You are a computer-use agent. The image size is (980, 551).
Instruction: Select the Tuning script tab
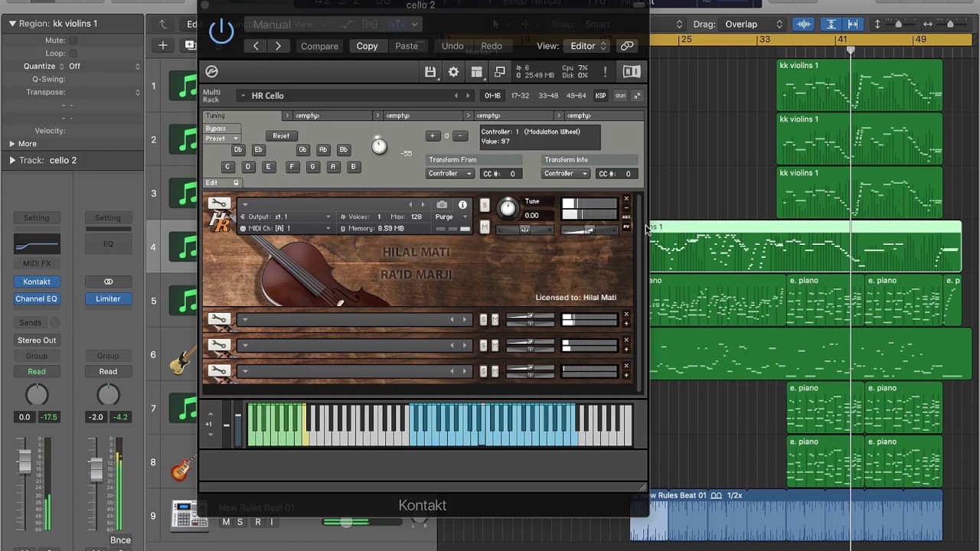click(x=243, y=116)
